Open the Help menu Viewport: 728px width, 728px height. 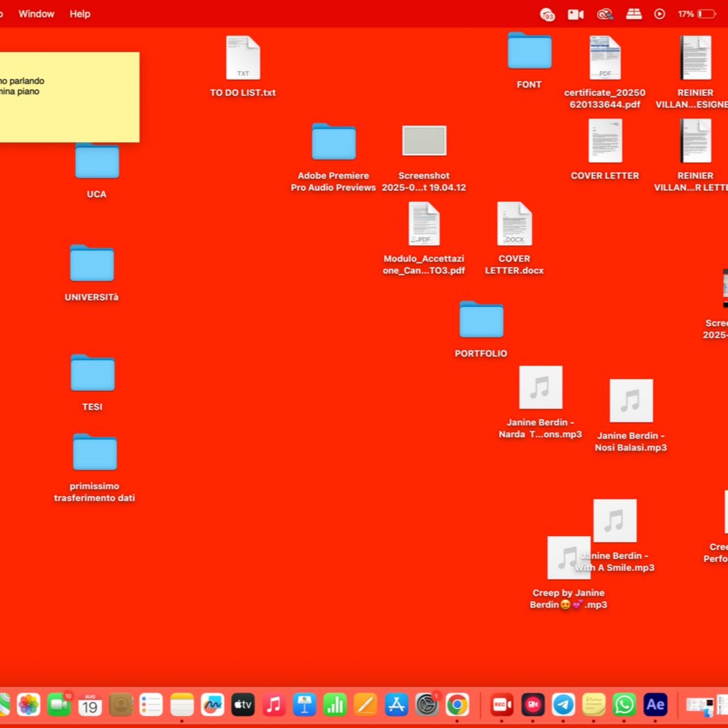[x=80, y=14]
